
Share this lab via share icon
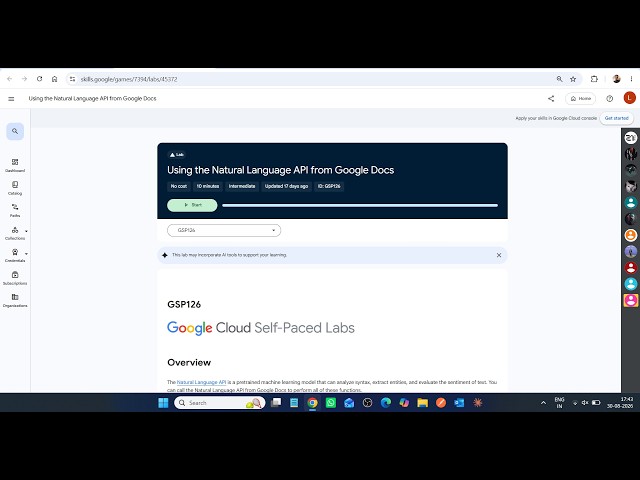pyautogui.click(x=551, y=98)
